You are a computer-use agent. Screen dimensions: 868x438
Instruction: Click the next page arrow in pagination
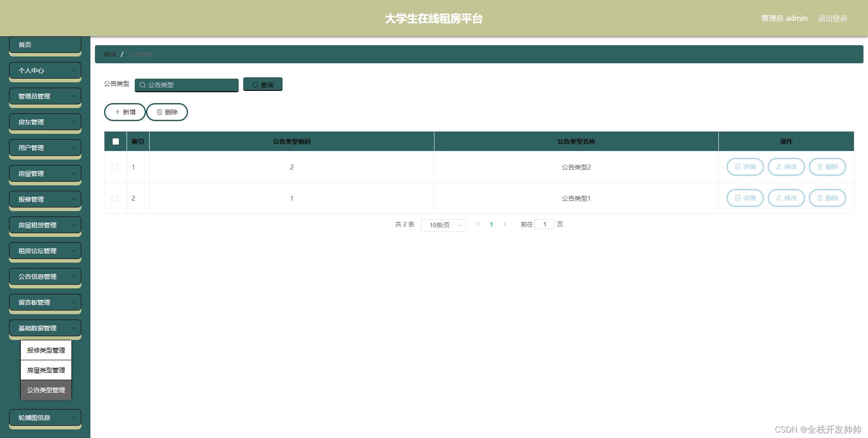click(x=505, y=224)
